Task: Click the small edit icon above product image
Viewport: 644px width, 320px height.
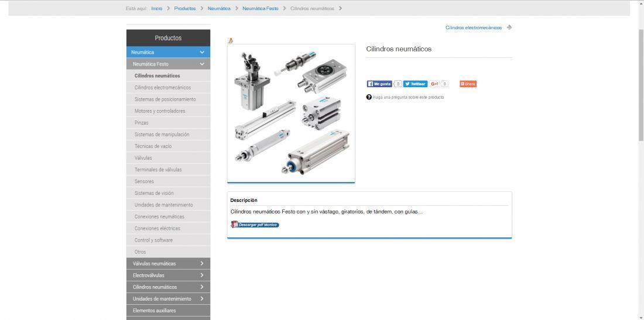Action: [x=231, y=40]
